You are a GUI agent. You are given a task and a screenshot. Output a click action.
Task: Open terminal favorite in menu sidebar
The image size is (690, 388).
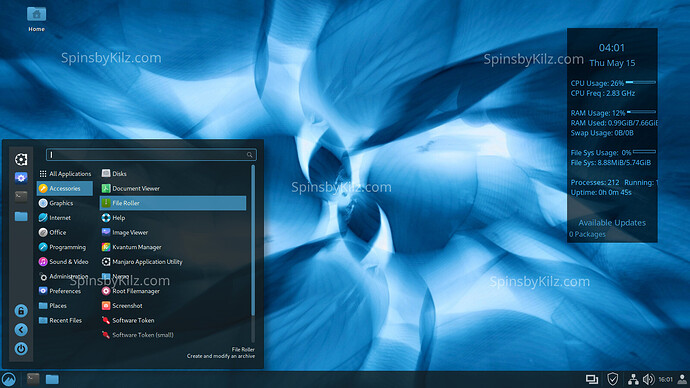21,196
